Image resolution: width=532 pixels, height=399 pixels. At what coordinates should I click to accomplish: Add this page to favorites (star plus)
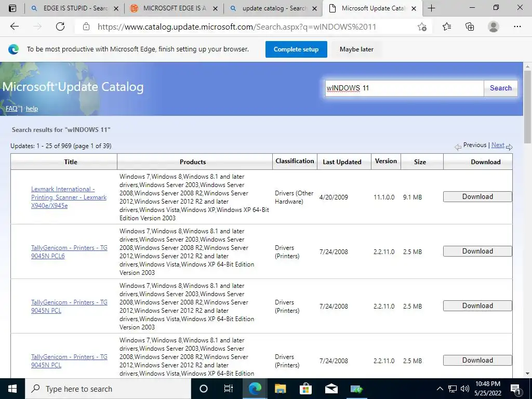pyautogui.click(x=422, y=27)
